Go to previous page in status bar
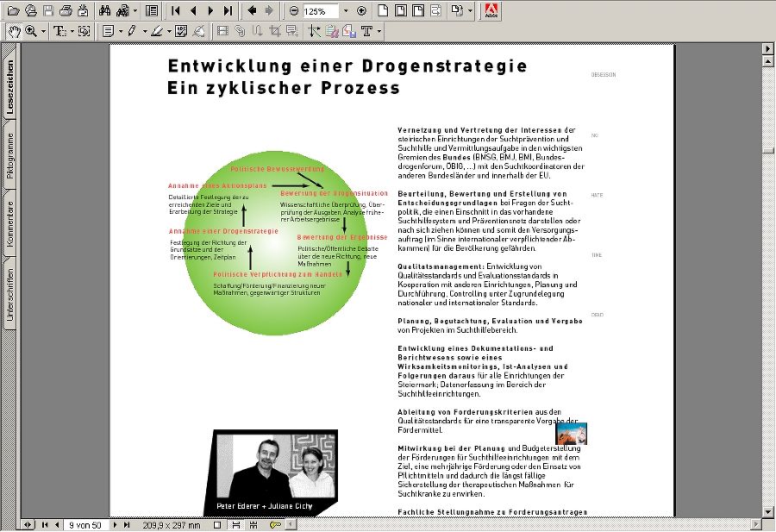776x532 pixels. click(57, 524)
